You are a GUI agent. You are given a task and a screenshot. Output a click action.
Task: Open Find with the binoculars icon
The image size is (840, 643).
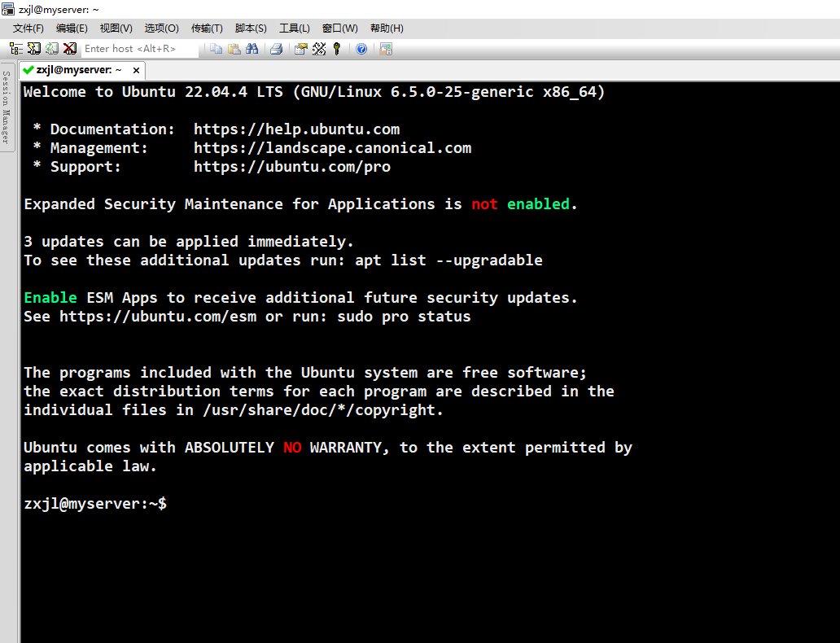point(252,48)
